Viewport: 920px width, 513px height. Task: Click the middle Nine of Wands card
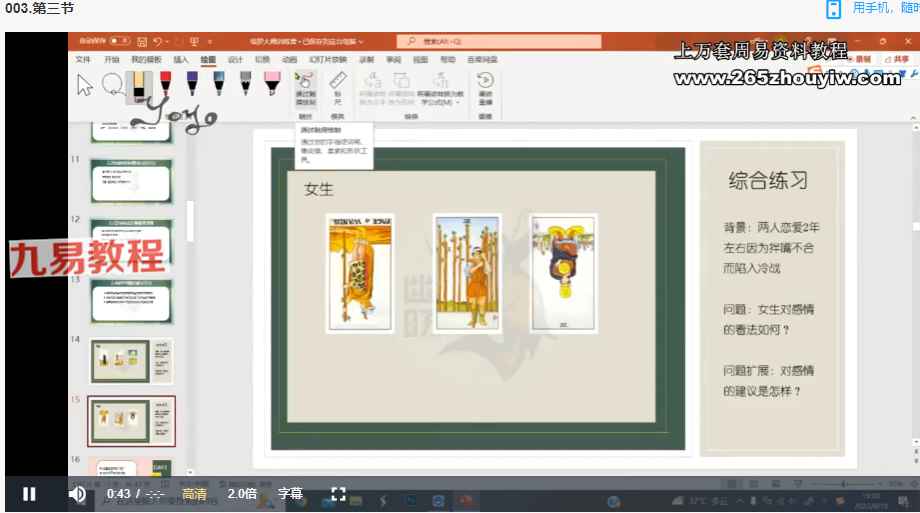467,274
